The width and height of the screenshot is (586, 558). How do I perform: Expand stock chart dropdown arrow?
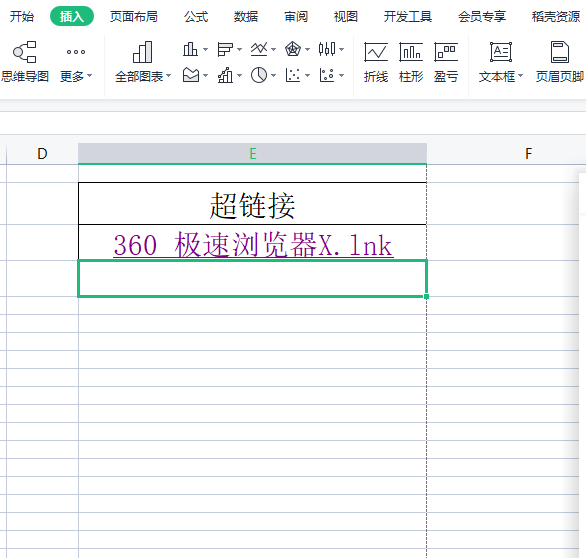[x=341, y=49]
